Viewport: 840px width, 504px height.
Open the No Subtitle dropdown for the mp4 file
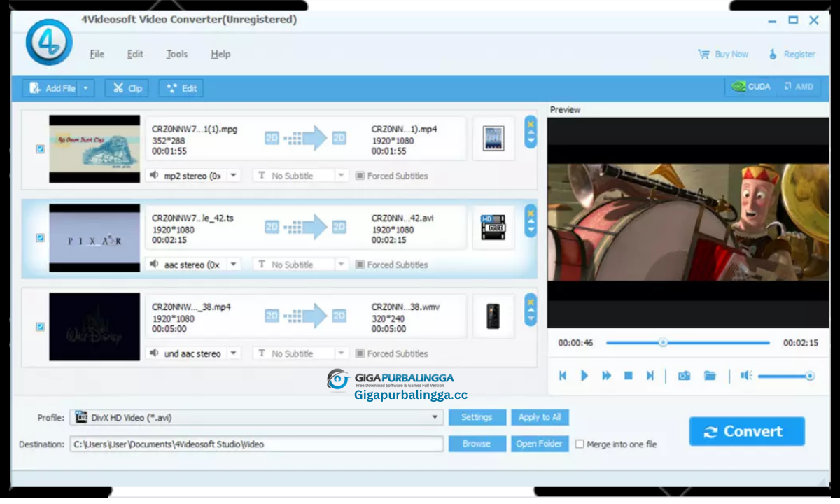click(300, 353)
